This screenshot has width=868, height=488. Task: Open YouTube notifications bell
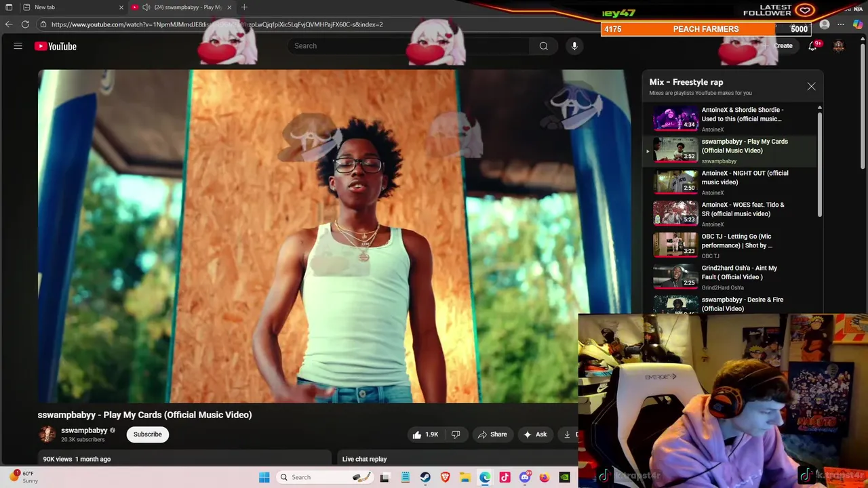812,46
